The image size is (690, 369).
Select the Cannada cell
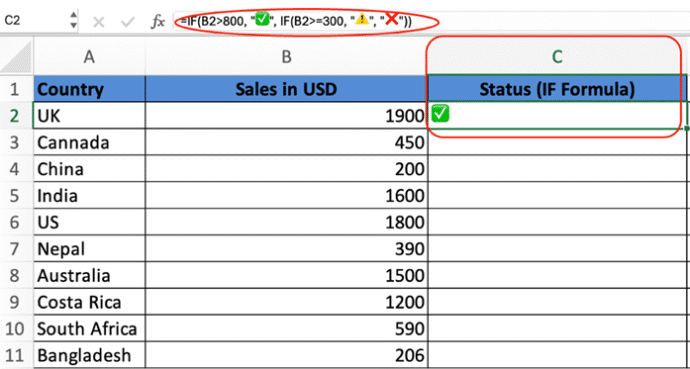pos(89,142)
